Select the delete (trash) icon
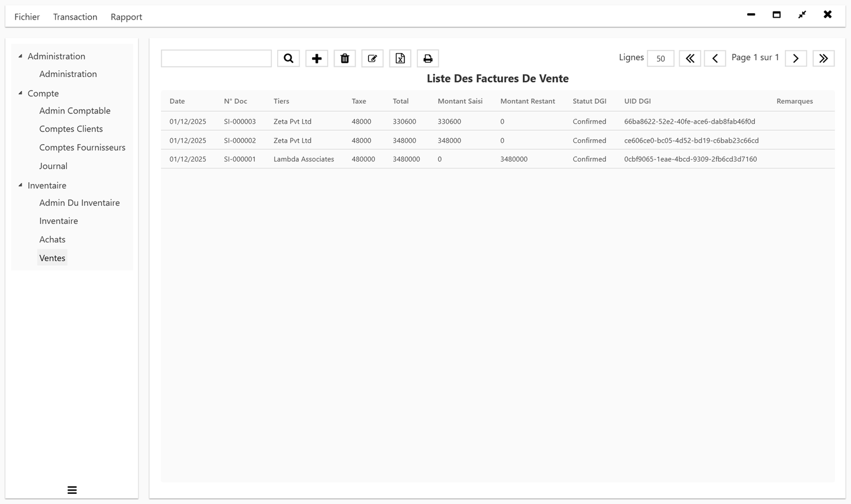Viewport: 851px width, 504px height. coord(345,58)
